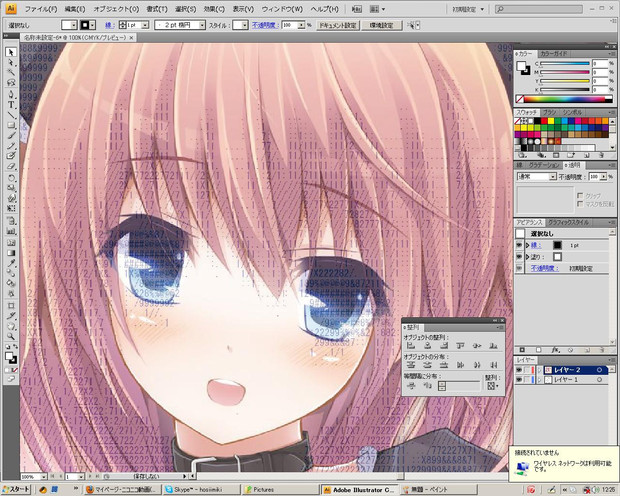Open the 効果(C) menu
The image size is (620, 496).
pyautogui.click(x=214, y=9)
